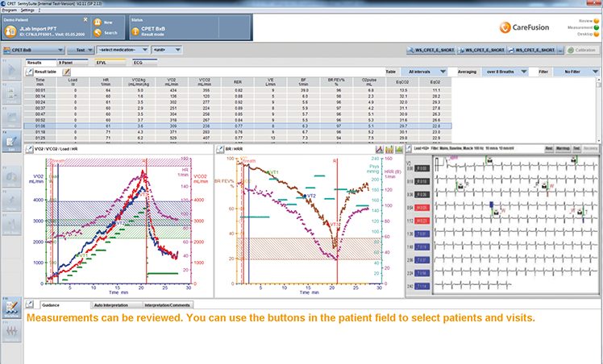The image size is (603, 364).
Task: Select the second red ECG strip label
Action: point(422,221)
